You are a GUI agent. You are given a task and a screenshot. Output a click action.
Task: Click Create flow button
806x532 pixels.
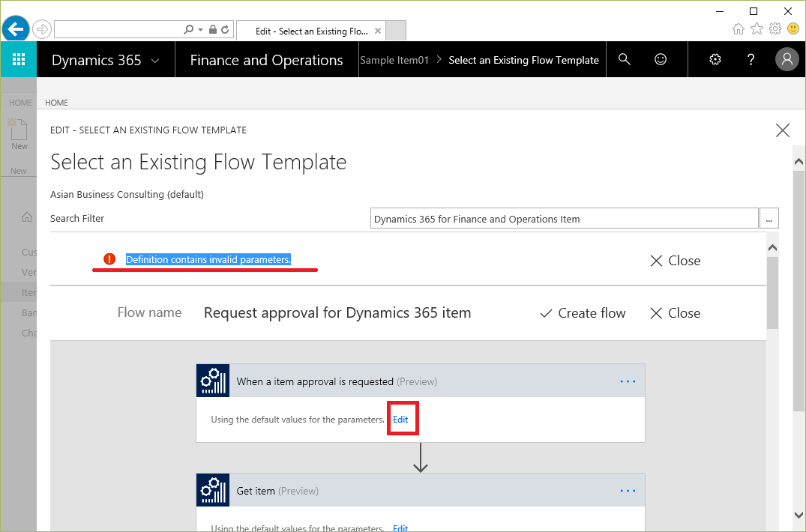click(583, 312)
